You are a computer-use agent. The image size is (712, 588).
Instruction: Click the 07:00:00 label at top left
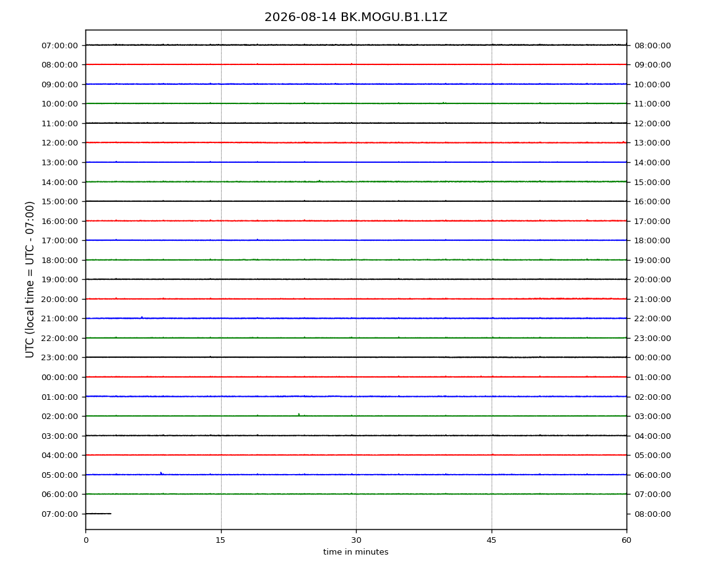tap(59, 45)
